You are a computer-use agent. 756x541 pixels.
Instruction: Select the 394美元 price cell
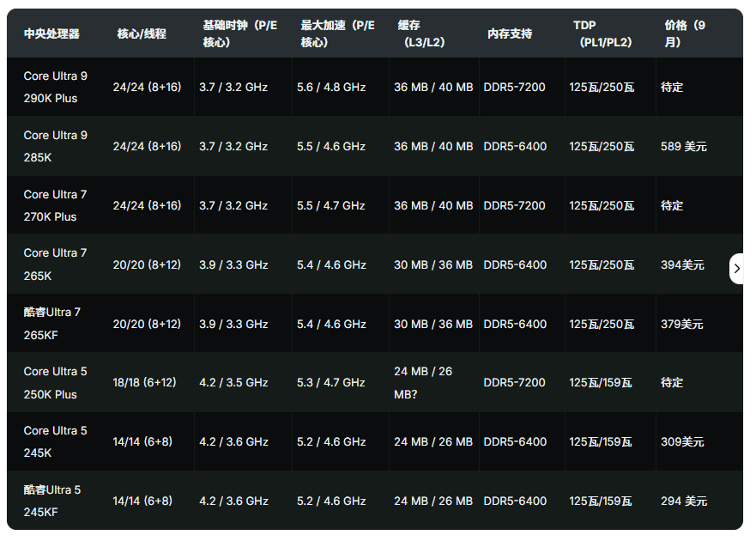682,265
